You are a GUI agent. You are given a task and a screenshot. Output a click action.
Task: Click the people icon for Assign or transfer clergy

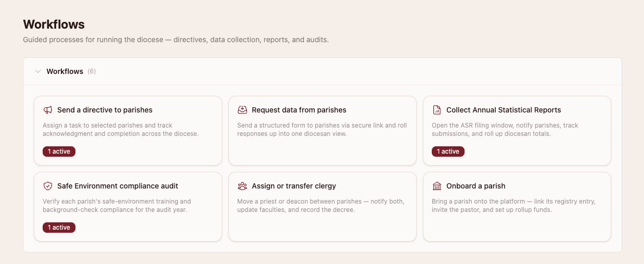click(x=242, y=186)
